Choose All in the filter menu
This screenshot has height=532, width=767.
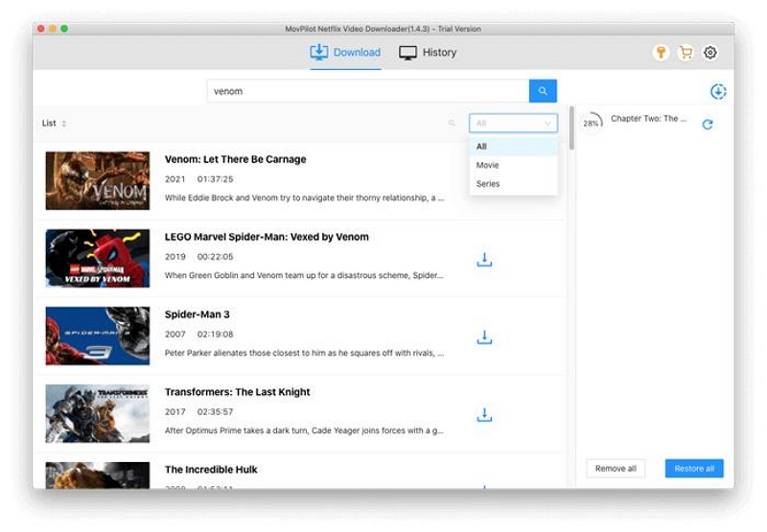click(x=513, y=147)
